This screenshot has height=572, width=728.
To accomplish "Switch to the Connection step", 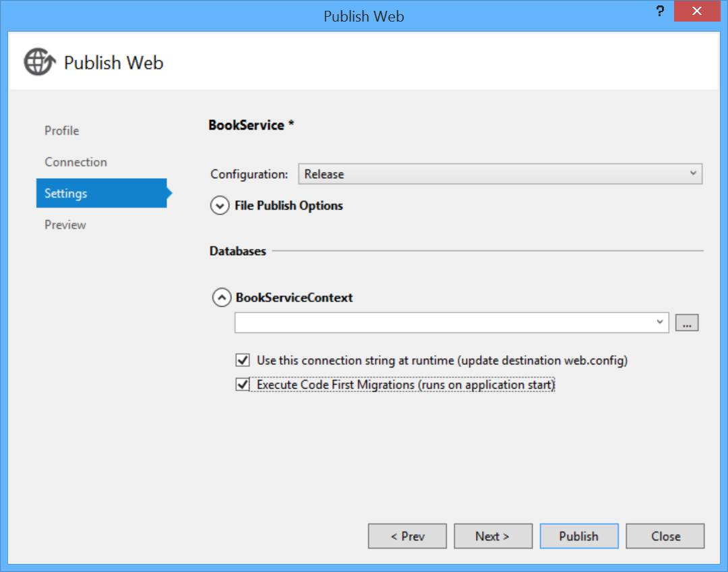I will click(75, 161).
